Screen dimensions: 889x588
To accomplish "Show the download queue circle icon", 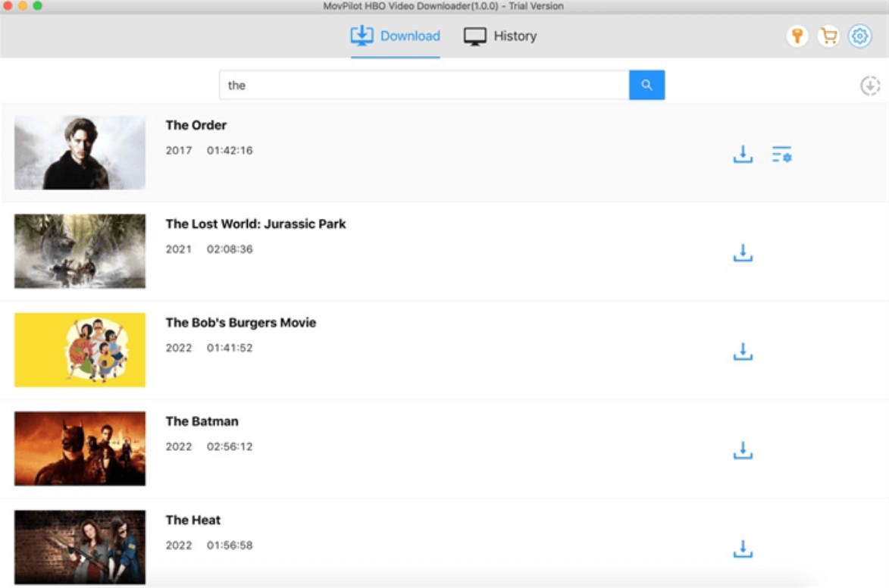I will [x=870, y=86].
